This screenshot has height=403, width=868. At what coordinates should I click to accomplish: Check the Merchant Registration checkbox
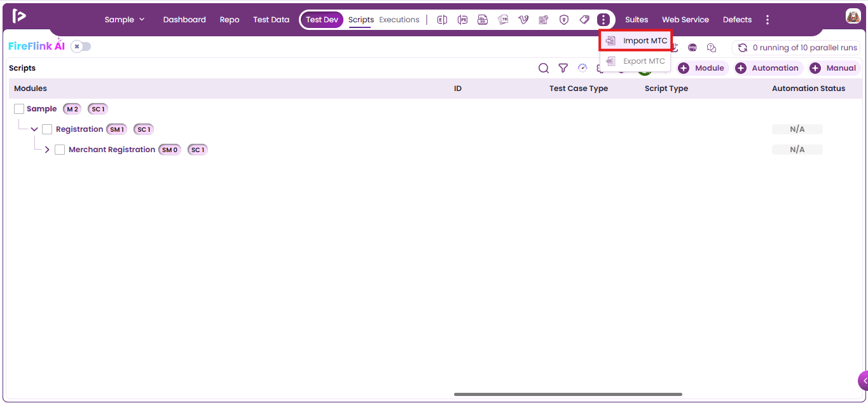(x=60, y=150)
